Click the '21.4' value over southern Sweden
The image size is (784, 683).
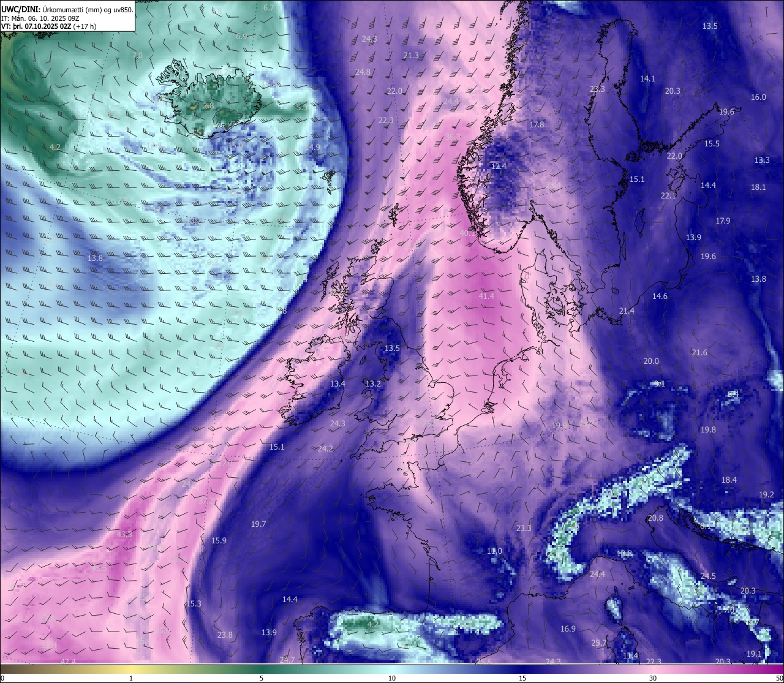tap(627, 311)
